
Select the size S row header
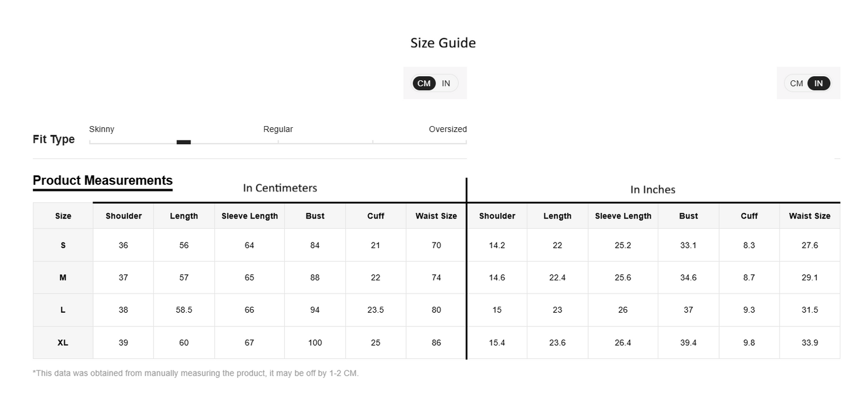(x=63, y=245)
